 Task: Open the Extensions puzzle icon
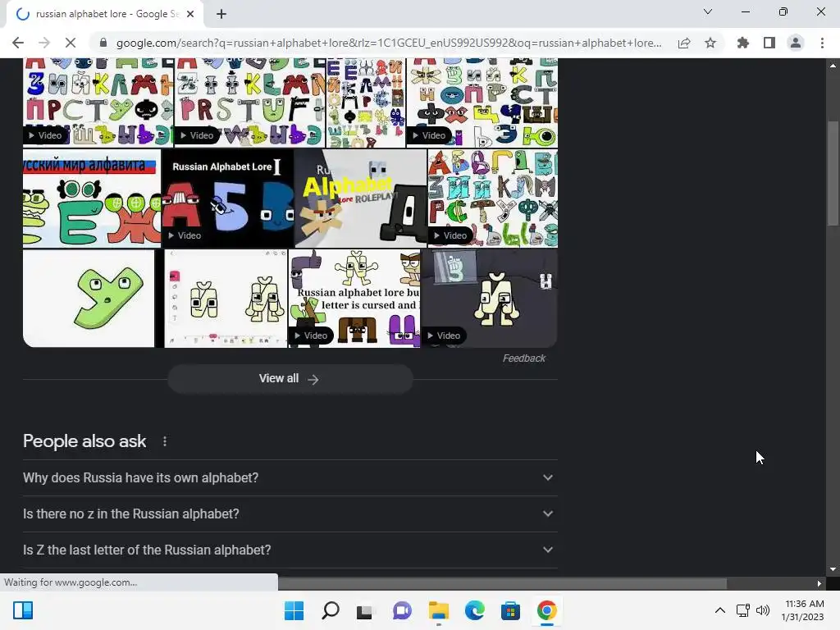point(743,43)
